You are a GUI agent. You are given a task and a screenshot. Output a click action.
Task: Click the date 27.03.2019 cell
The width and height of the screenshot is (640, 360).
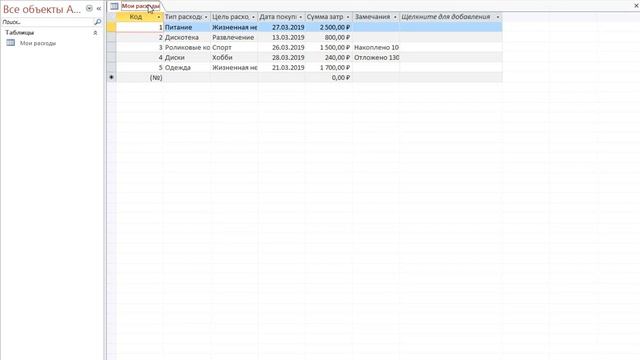click(282, 27)
